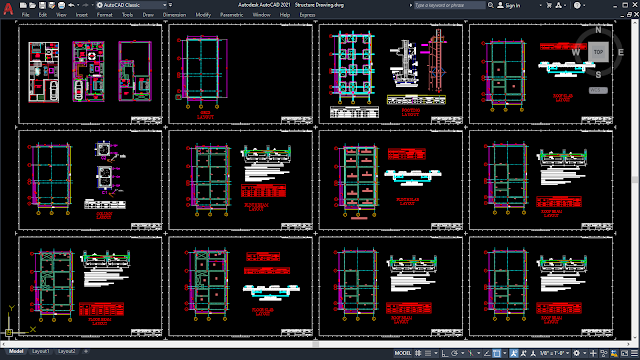
Task: Expand snap mode settings arrow
Action: pyautogui.click(x=436, y=353)
